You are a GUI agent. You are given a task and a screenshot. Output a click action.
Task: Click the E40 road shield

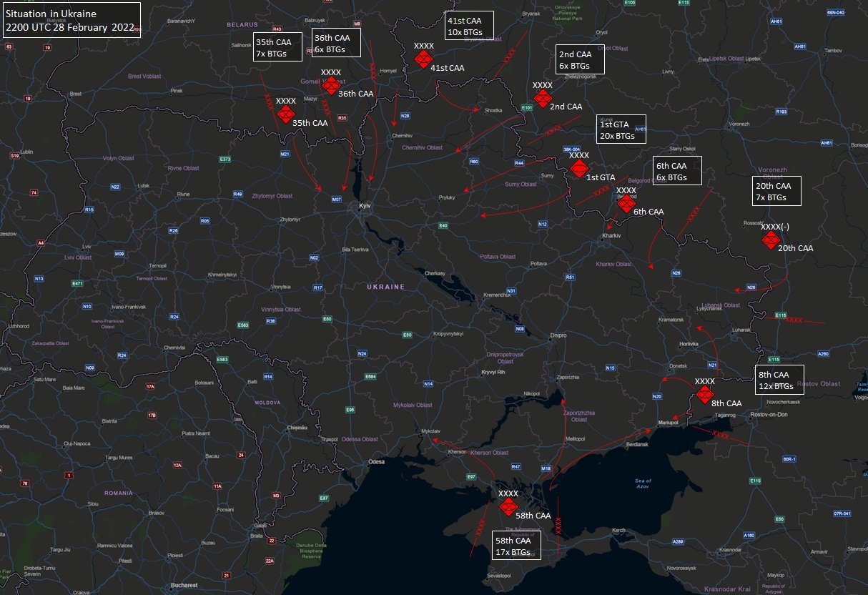[443, 226]
